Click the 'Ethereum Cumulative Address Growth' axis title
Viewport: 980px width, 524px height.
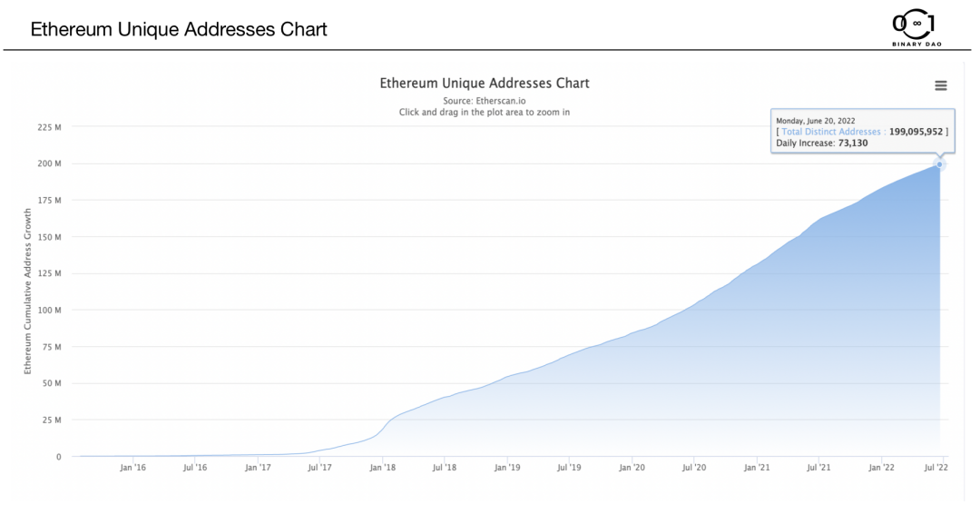(x=27, y=292)
